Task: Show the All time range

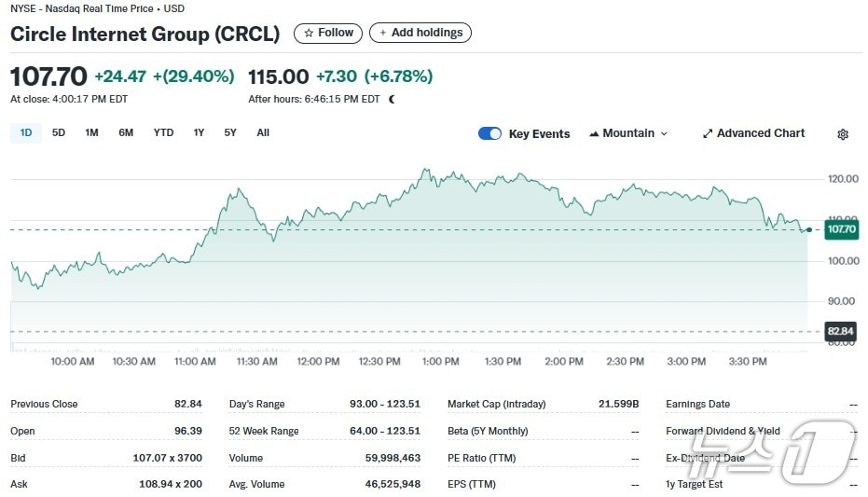Action: pos(263,132)
